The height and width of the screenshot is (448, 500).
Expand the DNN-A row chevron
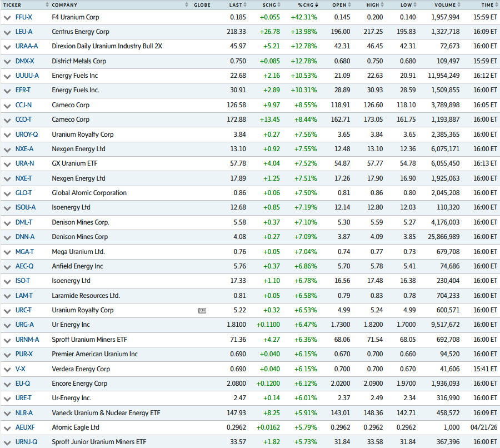7,238
